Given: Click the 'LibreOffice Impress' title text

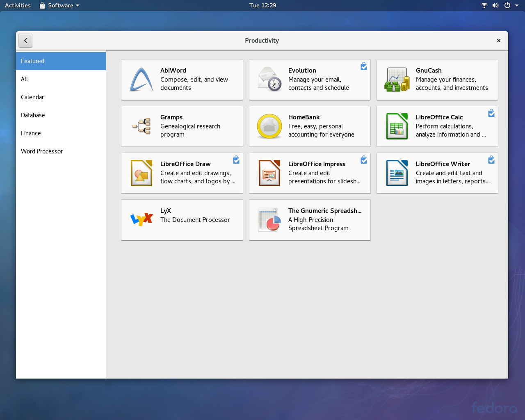Looking at the screenshot, I should (x=317, y=164).
